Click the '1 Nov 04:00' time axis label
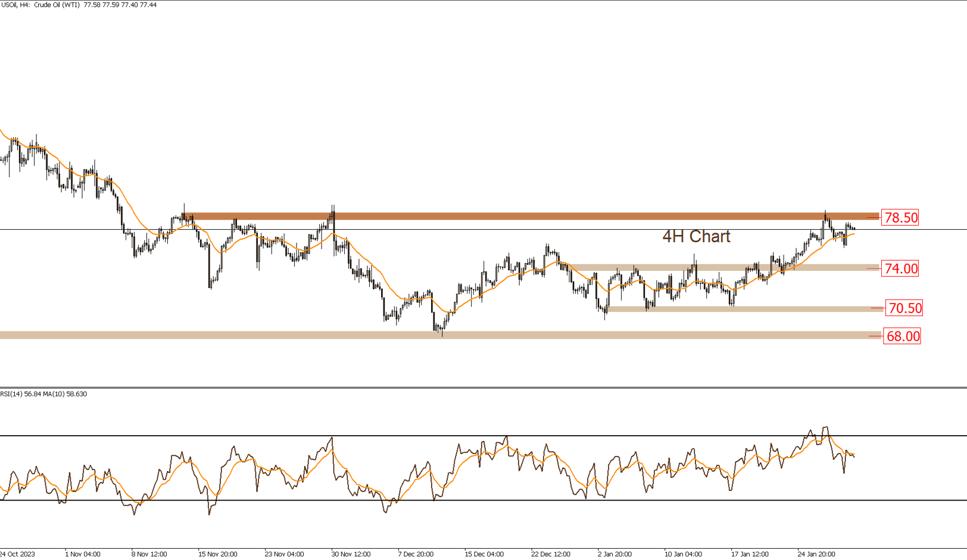 (x=83, y=554)
